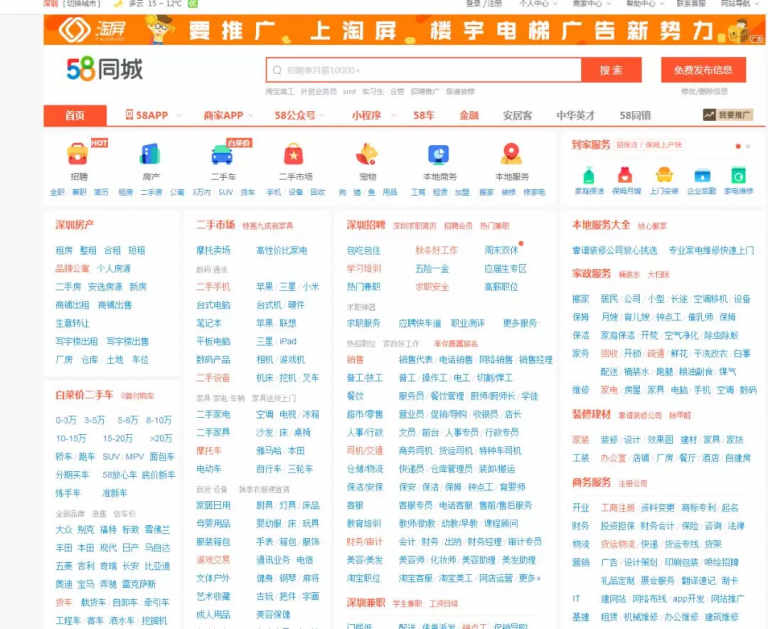Expand 帮助中心 menu in top bar

[645, 3]
